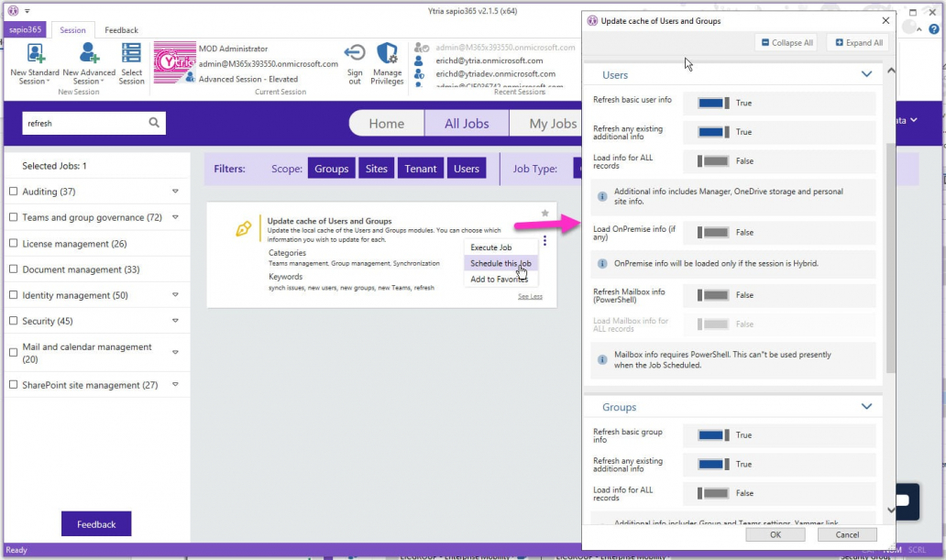Click Collapse All button
Image resolution: width=946 pixels, height=560 pixels.
pos(786,43)
